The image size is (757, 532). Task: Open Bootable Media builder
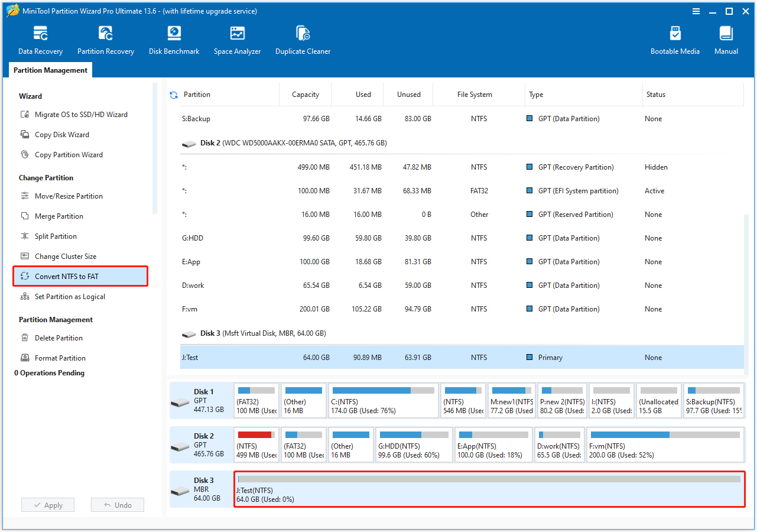pyautogui.click(x=675, y=40)
